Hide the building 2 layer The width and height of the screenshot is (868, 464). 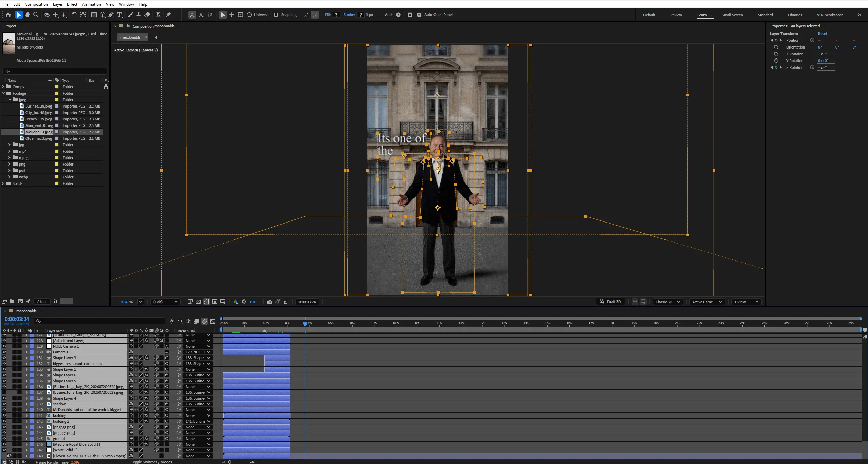[x=4, y=421]
